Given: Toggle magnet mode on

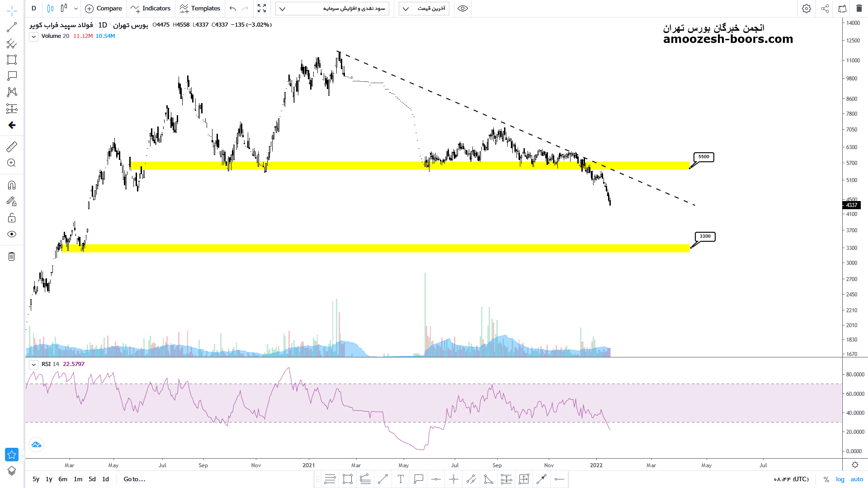Looking at the screenshot, I should point(12,185).
